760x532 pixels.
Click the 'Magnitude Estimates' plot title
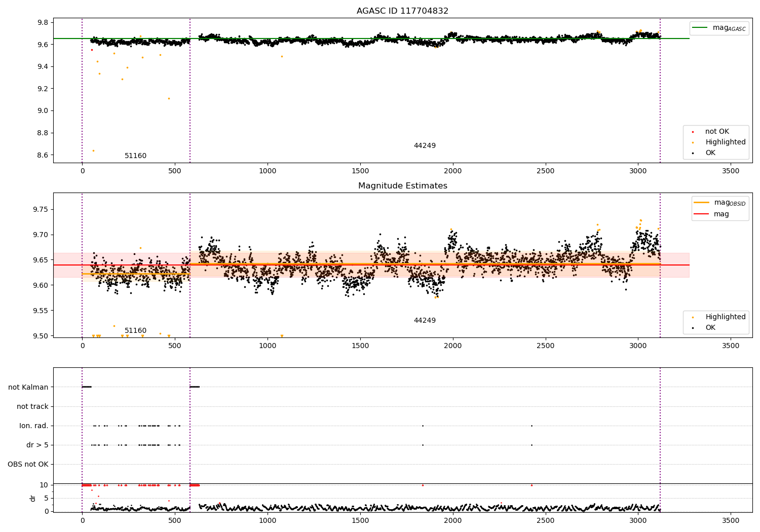(x=402, y=186)
